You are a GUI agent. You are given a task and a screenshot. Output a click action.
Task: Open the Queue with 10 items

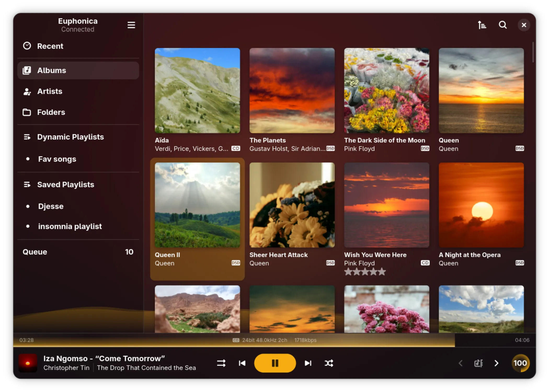click(x=78, y=252)
